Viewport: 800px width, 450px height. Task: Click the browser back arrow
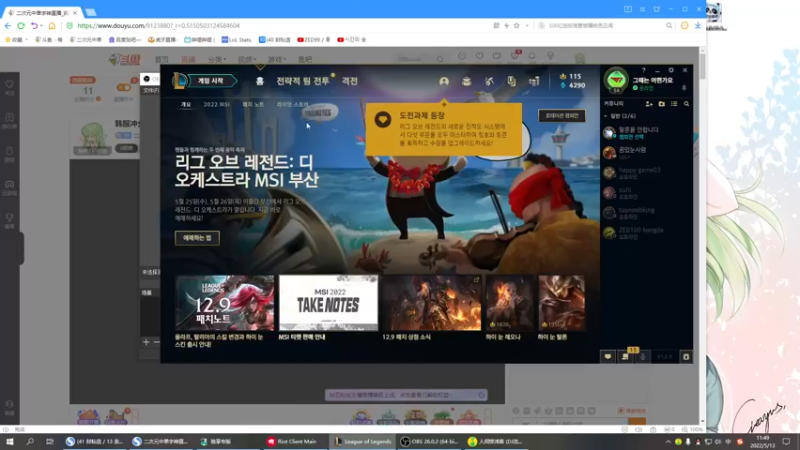click(8, 26)
